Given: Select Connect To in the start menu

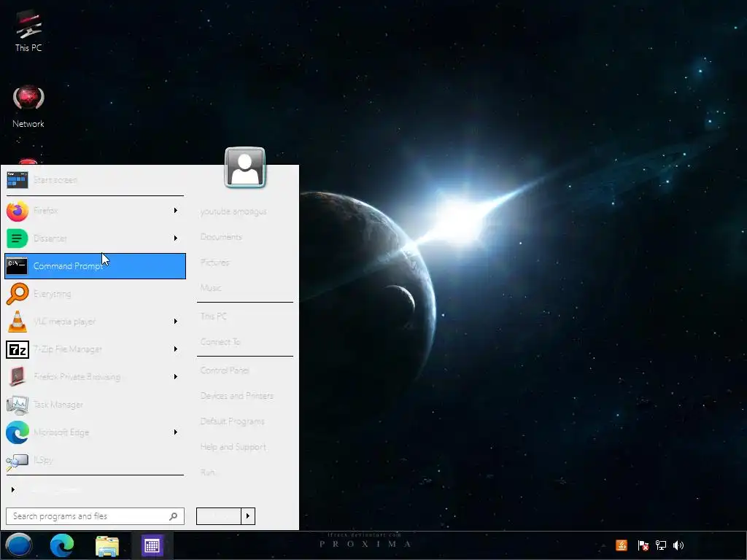Looking at the screenshot, I should pos(220,342).
